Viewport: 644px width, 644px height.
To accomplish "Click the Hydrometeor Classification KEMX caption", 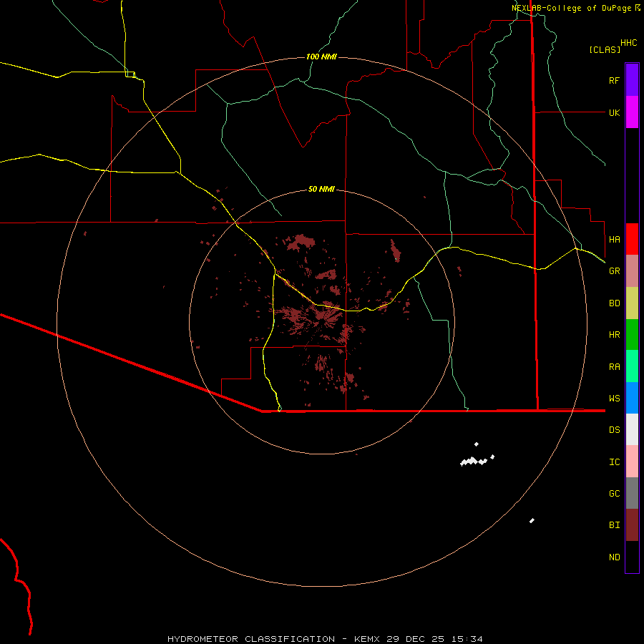I will pyautogui.click(x=325, y=639).
